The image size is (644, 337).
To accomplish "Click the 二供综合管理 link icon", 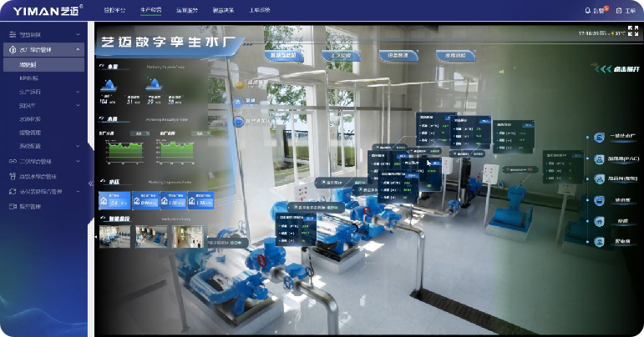I will click(13, 161).
